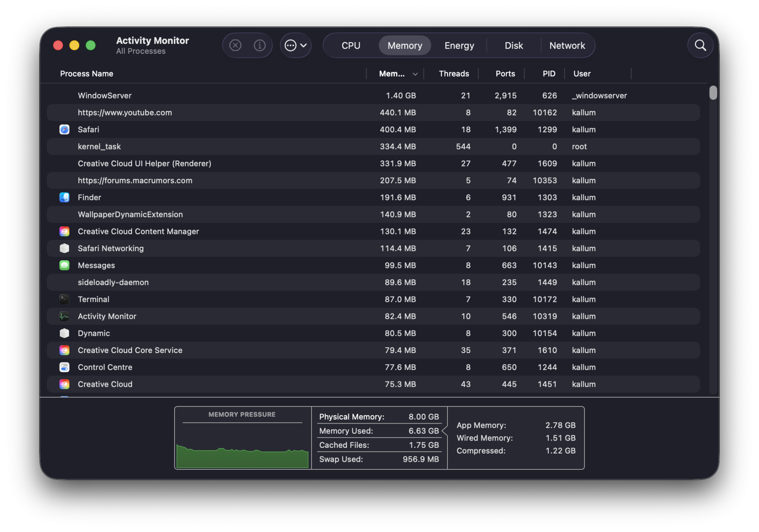The image size is (759, 532).
Task: Click the Control Centre icon
Action: point(65,367)
